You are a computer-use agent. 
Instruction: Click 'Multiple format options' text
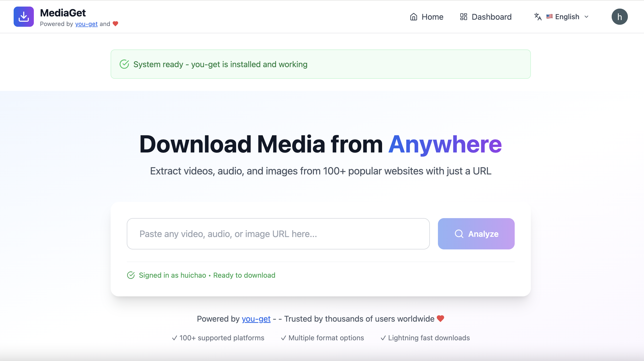pos(326,338)
